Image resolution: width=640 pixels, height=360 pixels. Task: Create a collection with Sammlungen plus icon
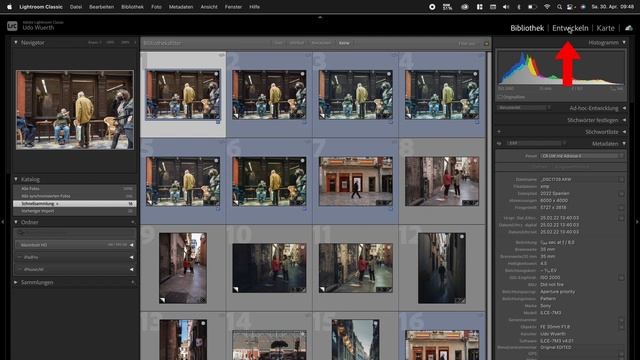click(133, 282)
